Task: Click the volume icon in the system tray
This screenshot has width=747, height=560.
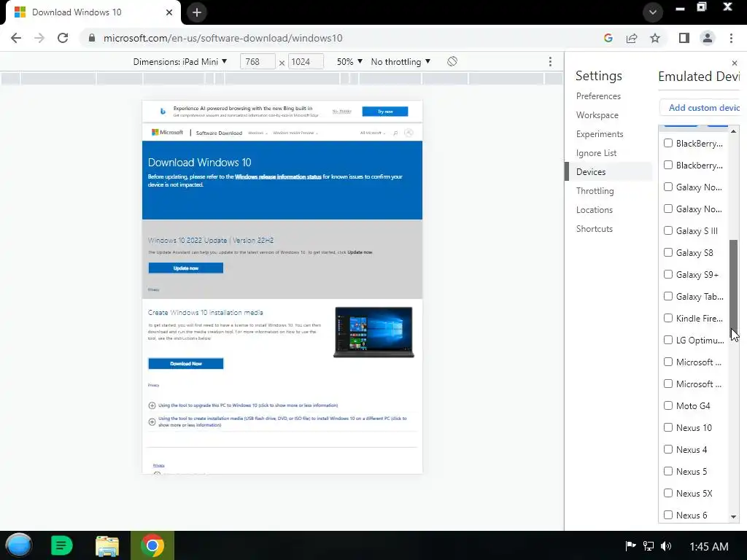Action: click(x=666, y=545)
